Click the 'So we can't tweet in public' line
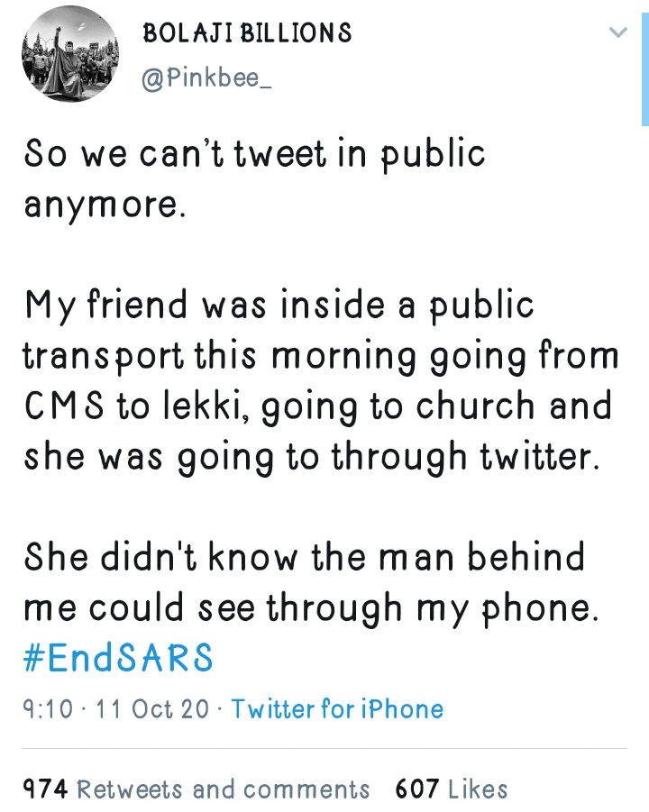This screenshot has height=812, width=649. (254, 154)
